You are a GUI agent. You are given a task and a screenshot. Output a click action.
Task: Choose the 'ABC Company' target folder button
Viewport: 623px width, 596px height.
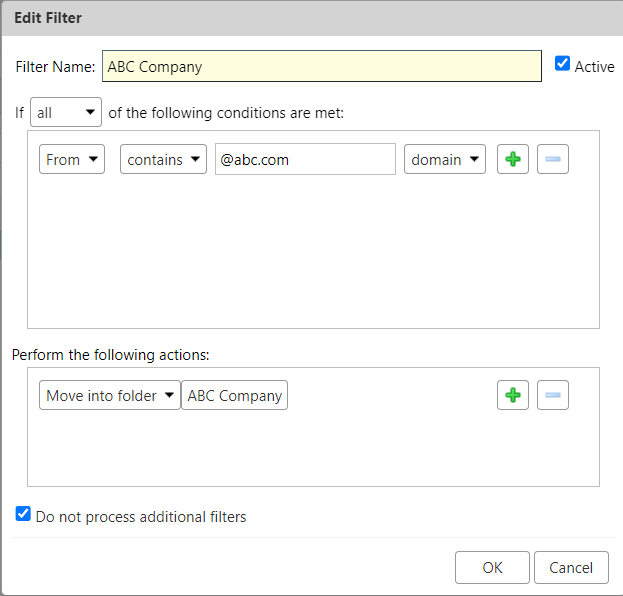[x=235, y=395]
